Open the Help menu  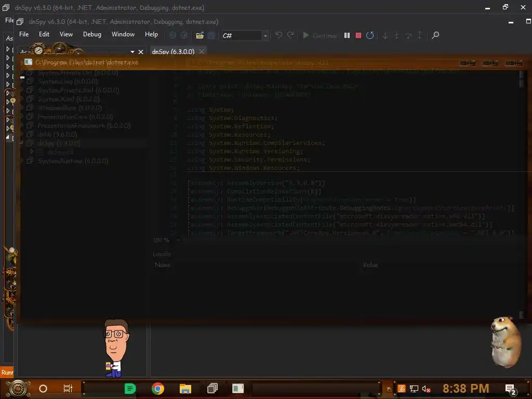coord(151,34)
